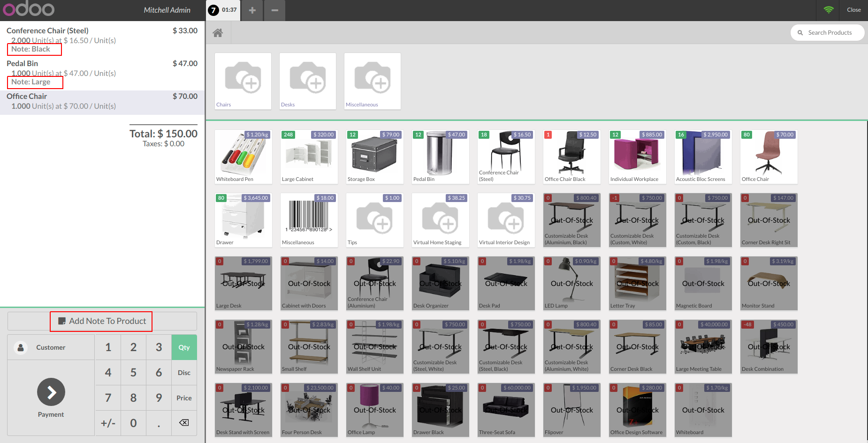Open the Desks category
Screen dimensions: 868x443
coord(307,81)
